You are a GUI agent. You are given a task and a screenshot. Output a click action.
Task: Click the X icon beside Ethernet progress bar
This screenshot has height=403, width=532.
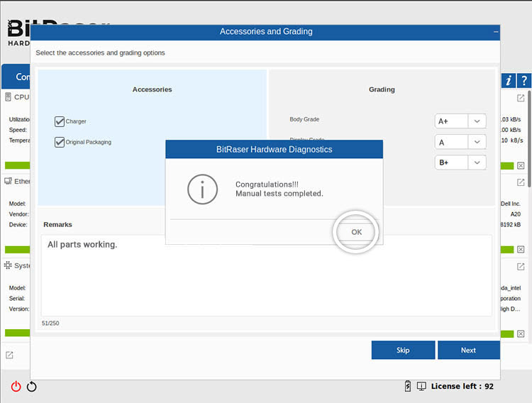(521, 250)
